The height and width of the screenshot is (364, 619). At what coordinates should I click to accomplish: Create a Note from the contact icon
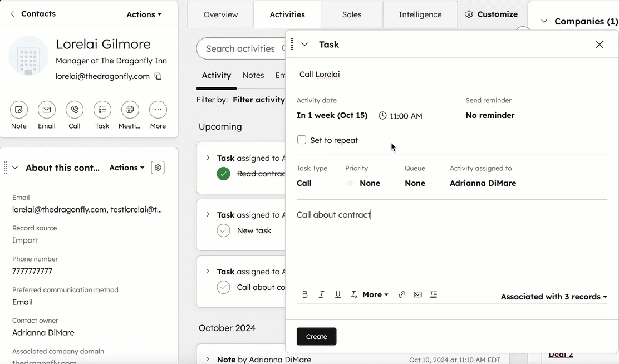click(x=18, y=110)
